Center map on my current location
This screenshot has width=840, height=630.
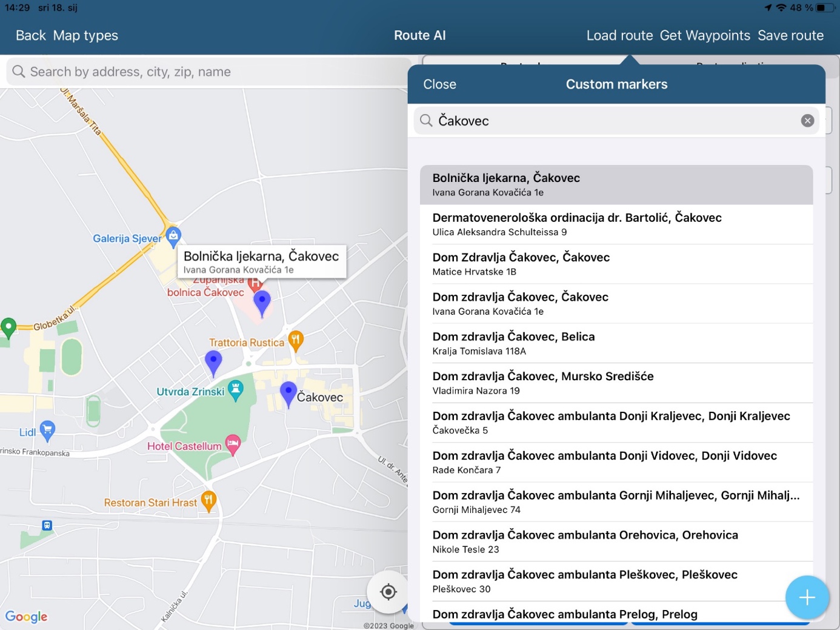coord(388,592)
